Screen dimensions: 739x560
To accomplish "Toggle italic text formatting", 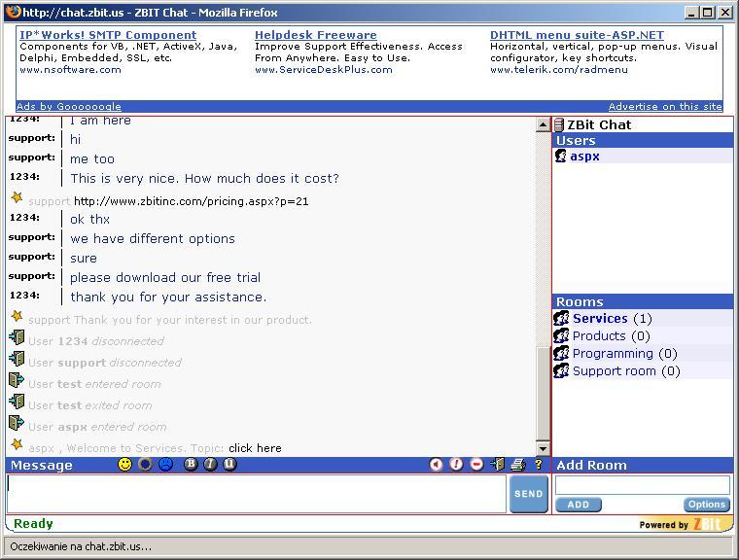I will click(x=210, y=465).
